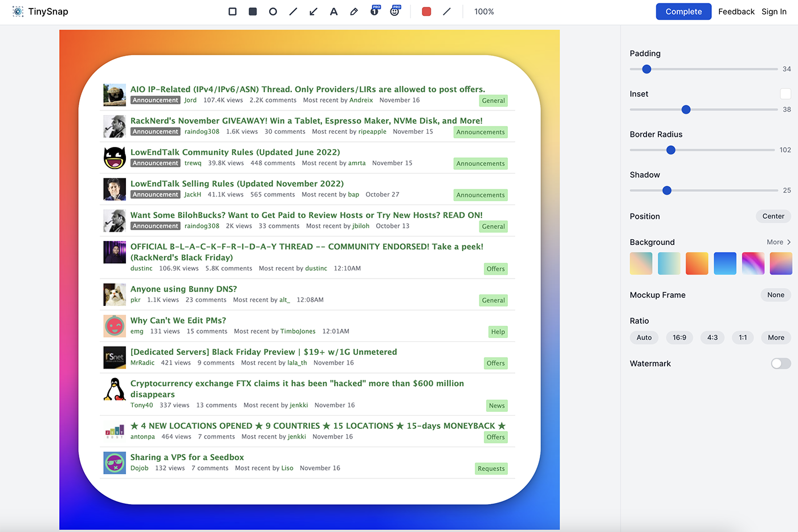This screenshot has height=532, width=798.
Task: Click LowEndTalk Community Rules thread title
Action: (235, 152)
